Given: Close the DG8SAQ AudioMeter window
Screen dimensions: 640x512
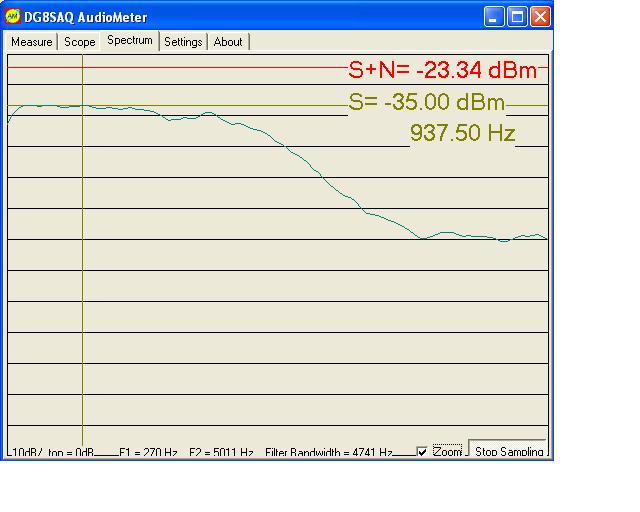Looking at the screenshot, I should coord(540,17).
